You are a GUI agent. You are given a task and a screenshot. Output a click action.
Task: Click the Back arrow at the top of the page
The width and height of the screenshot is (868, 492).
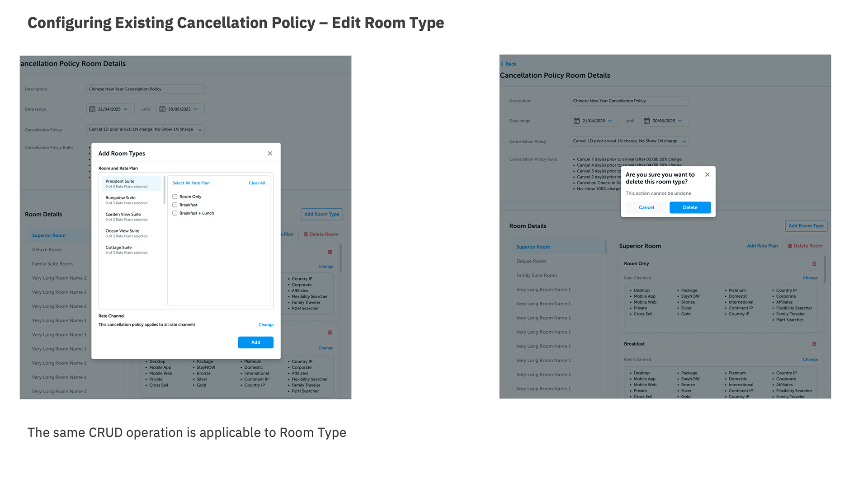(x=502, y=64)
